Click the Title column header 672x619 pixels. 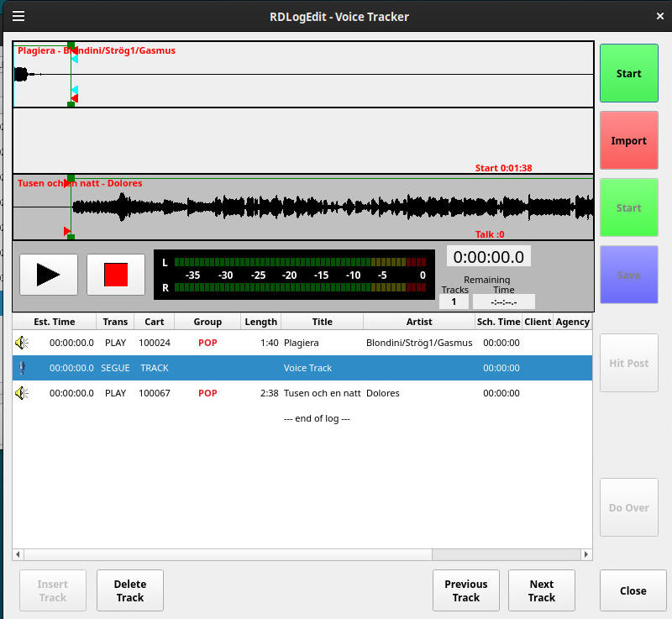pos(323,322)
